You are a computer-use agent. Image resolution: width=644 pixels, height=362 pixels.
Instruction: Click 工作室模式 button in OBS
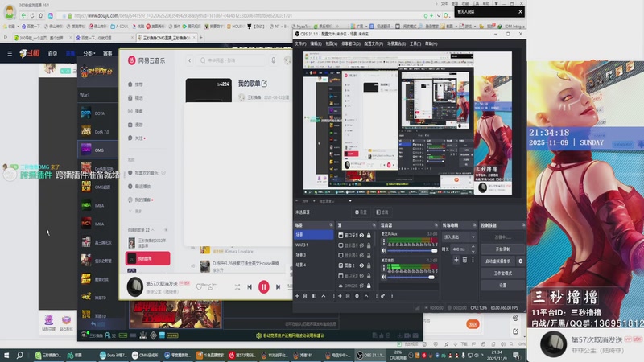click(x=502, y=273)
